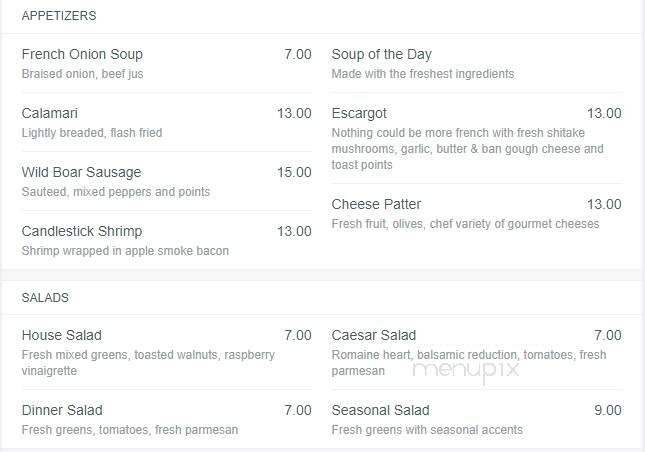Screen dimensions: 645x452
Task: Choose the Wild Boar Sausage appetizer
Action: pyautogui.click(x=81, y=172)
